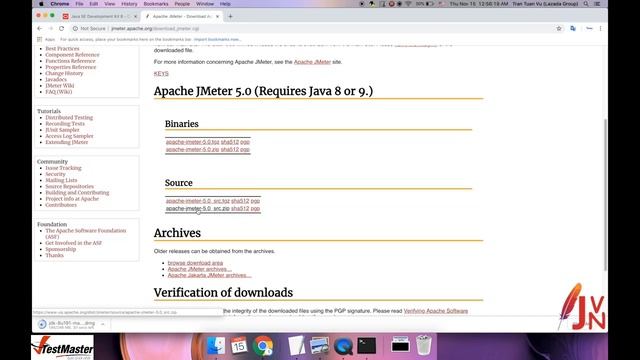Click the Not Secure site info icon
Viewport: 640px width, 360px height.
[75, 29]
